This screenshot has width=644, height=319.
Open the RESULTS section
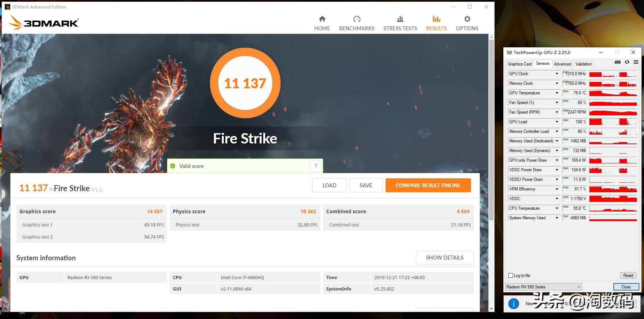point(436,23)
